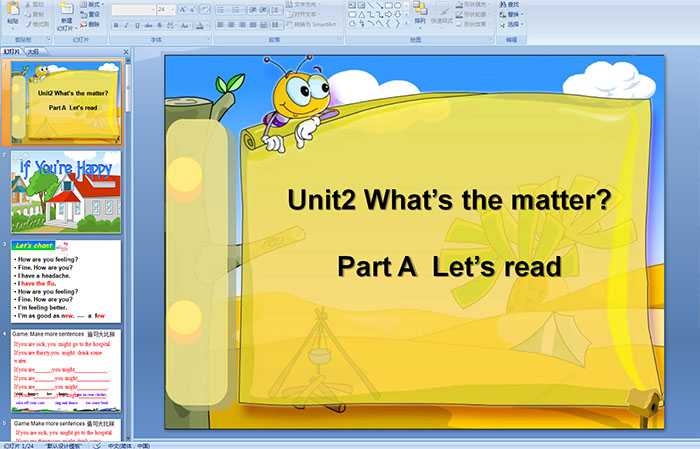Click the Decrease Indent icon
This screenshot has height=449, width=700.
(x=253, y=9)
